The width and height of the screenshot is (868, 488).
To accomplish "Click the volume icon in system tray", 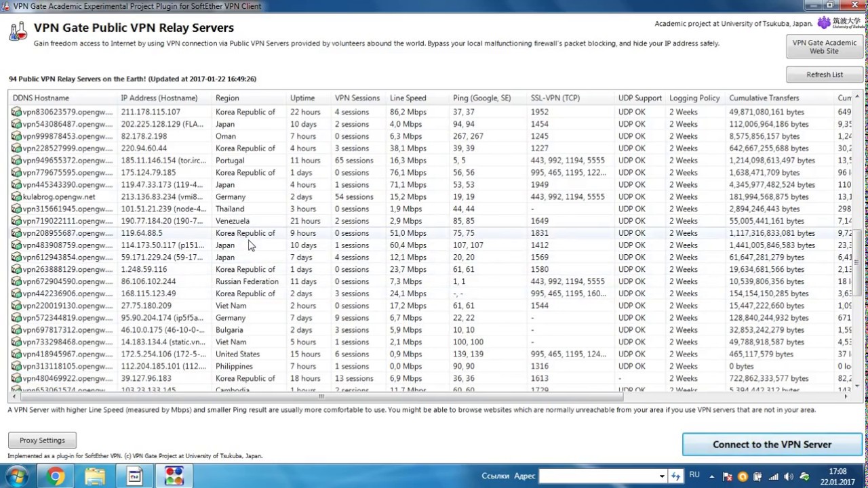I will coord(789,476).
